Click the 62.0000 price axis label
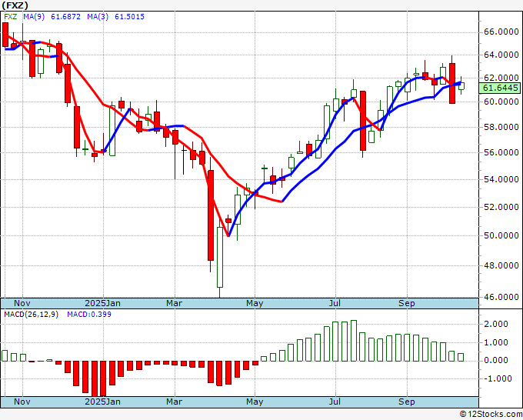This screenshot has width=523, height=420. 501,78
